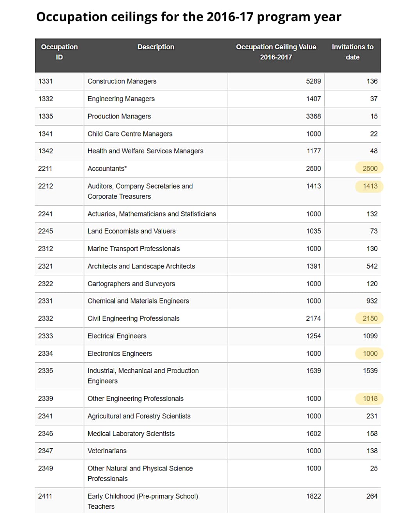Screen dimensions: 420x519
Task: Click highlighted invitations value 1000 for Electronics Engineers
Action: click(370, 354)
